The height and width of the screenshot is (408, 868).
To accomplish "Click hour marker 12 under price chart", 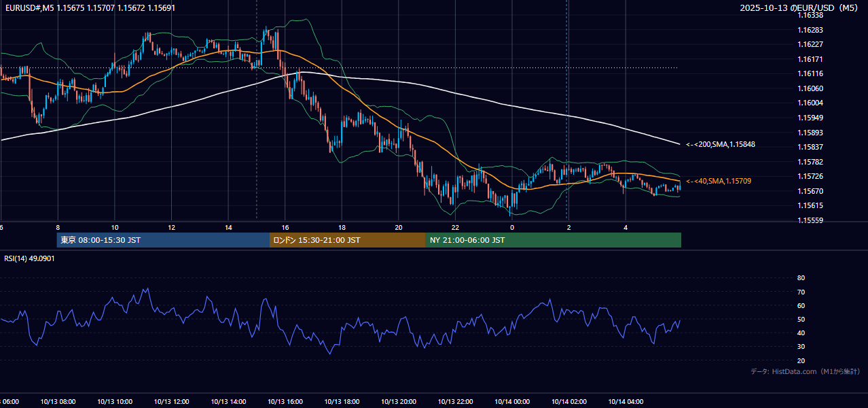I will tap(171, 228).
